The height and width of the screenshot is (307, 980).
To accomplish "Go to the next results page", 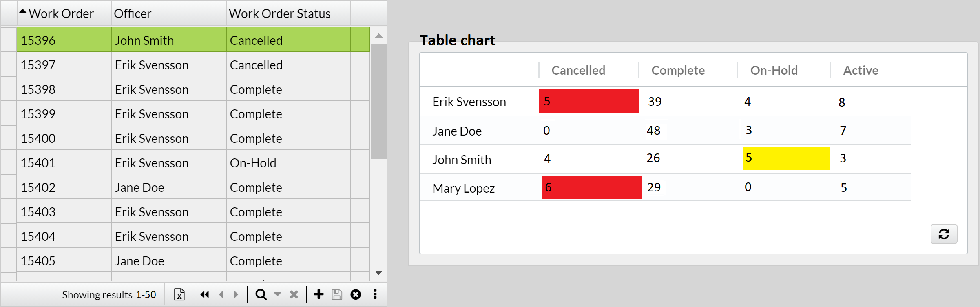I will [236, 294].
